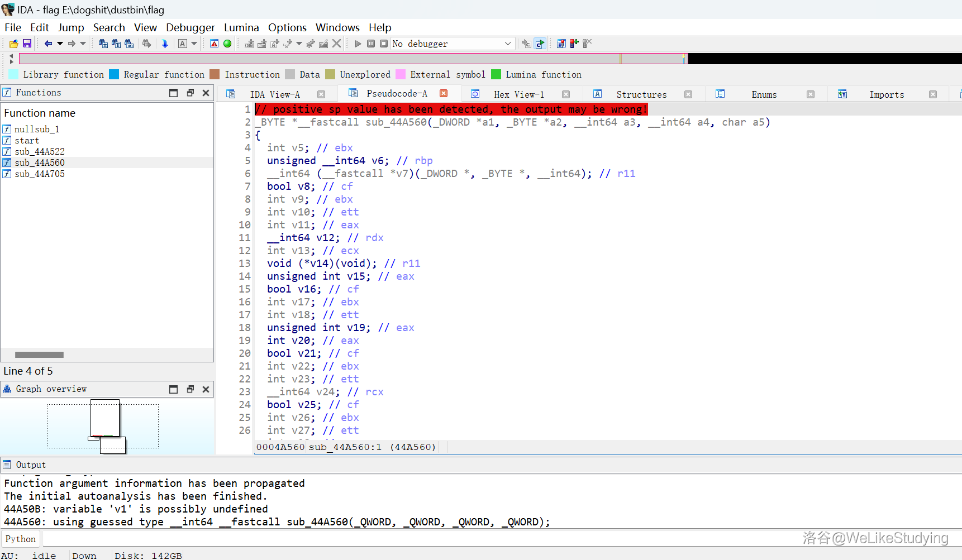Switch to the Hex View-1 tab

(518, 94)
